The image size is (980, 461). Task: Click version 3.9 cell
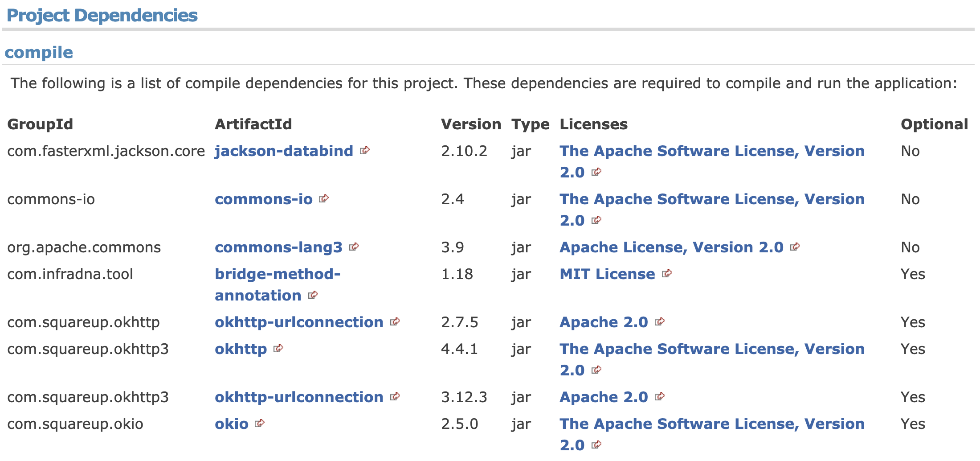[x=453, y=247]
